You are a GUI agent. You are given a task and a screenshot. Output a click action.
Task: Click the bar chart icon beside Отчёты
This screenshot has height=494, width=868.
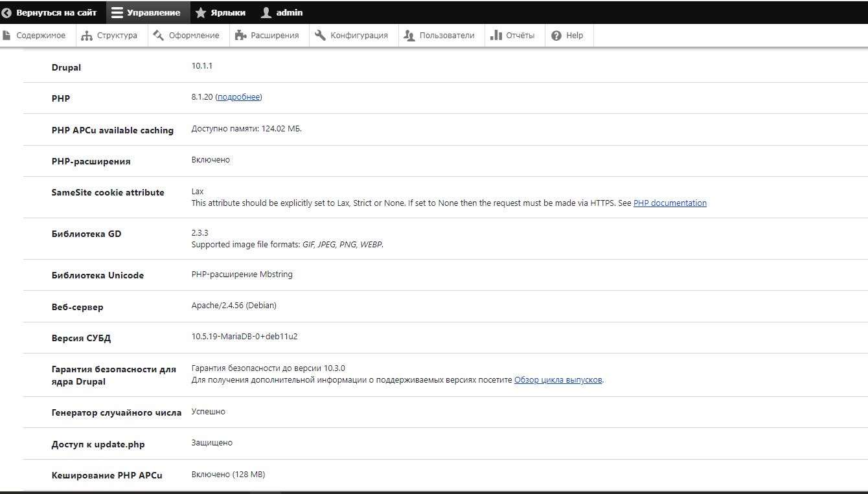[496, 36]
